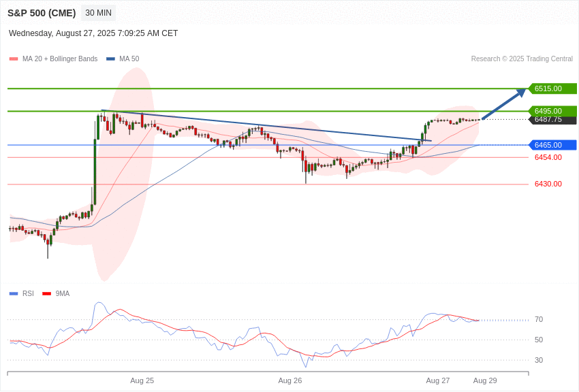Viewport: 579px width, 392px height.
Task: Click the RSI 70 level label
Action: [x=539, y=320]
